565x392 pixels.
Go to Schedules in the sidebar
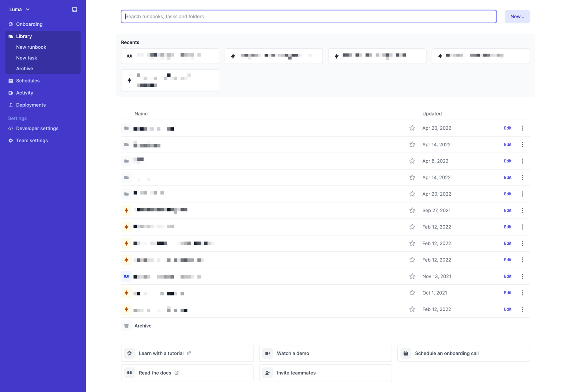click(x=28, y=81)
